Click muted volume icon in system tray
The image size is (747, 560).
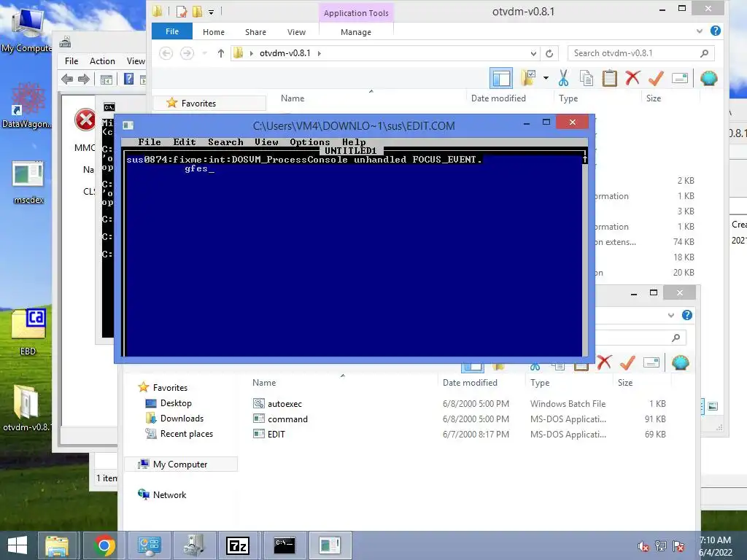pos(643,546)
